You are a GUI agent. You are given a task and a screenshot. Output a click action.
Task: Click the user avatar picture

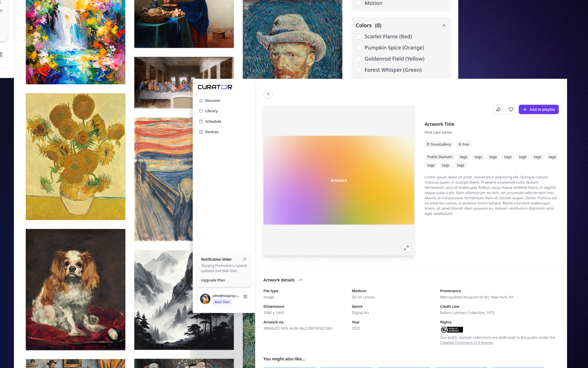pyautogui.click(x=205, y=299)
